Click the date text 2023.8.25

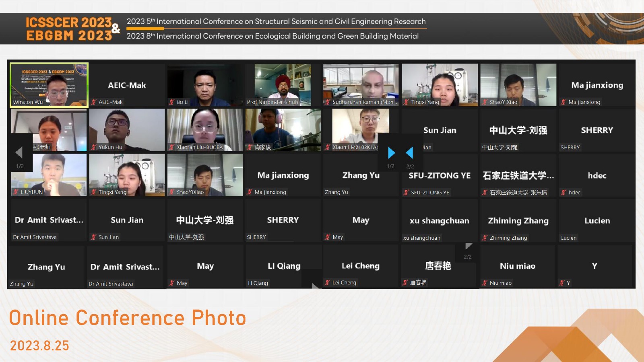click(x=39, y=346)
